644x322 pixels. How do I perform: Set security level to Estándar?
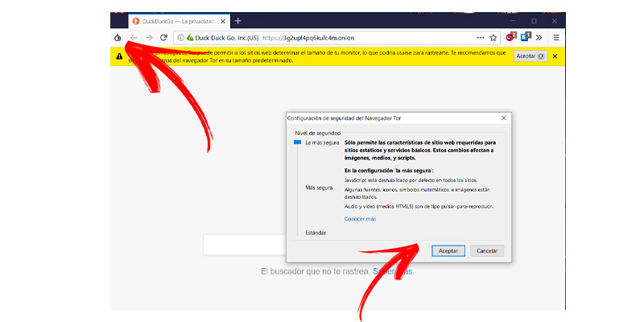(x=316, y=233)
